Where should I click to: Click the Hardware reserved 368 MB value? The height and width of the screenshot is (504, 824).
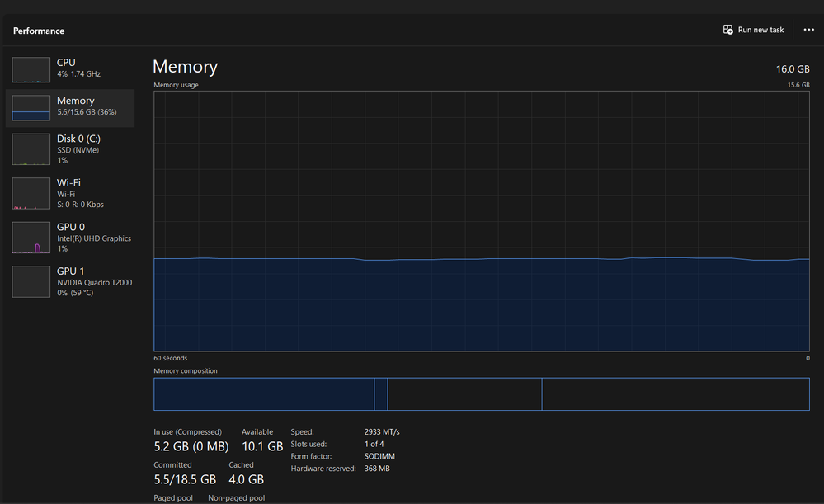[x=377, y=469]
